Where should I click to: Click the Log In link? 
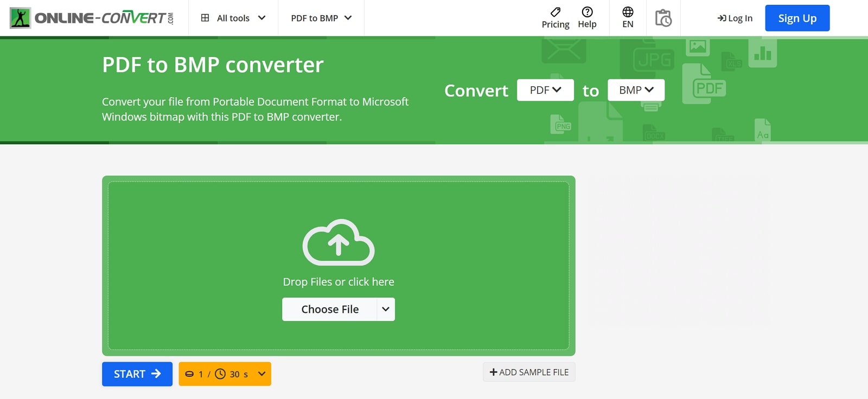[x=735, y=18]
